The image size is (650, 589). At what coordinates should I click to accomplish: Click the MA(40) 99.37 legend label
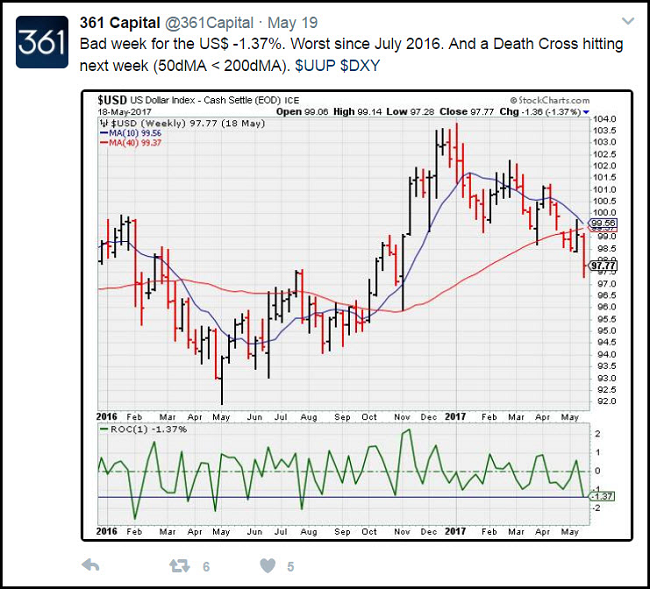tap(131, 143)
